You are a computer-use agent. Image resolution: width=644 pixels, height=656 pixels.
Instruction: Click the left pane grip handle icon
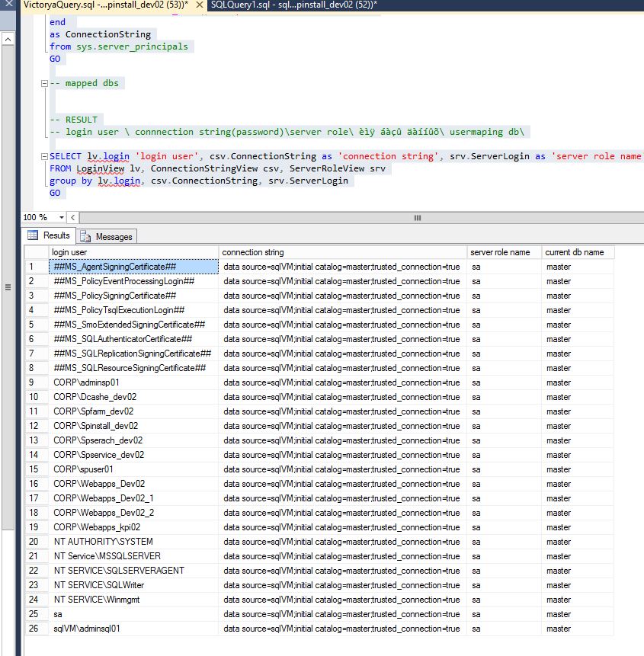8,287
